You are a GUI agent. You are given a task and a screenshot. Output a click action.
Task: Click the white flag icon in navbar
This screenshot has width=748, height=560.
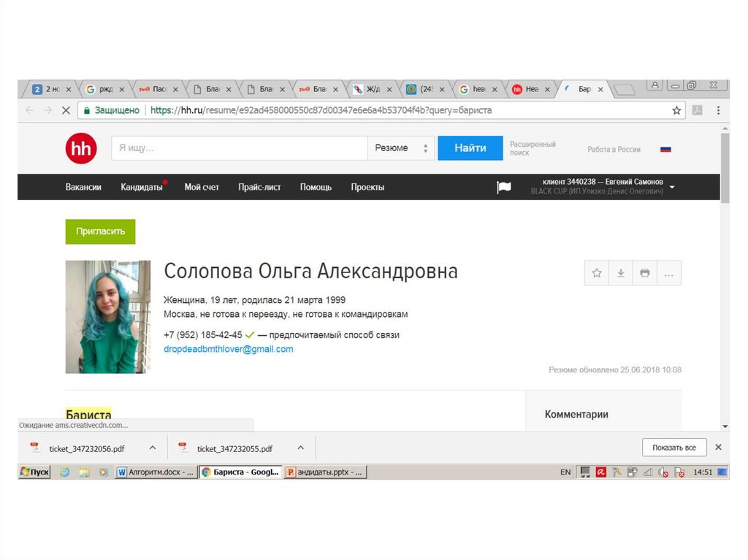[x=504, y=187]
